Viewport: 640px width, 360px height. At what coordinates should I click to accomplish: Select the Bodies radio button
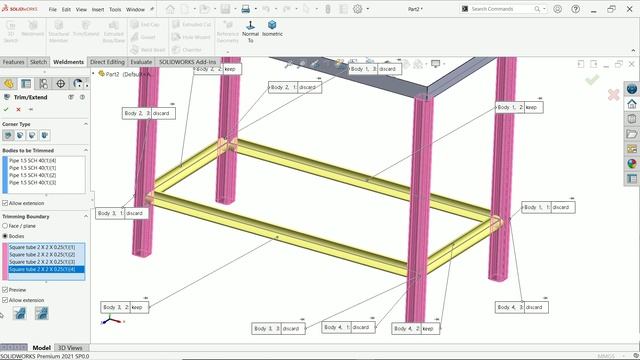coord(5,236)
